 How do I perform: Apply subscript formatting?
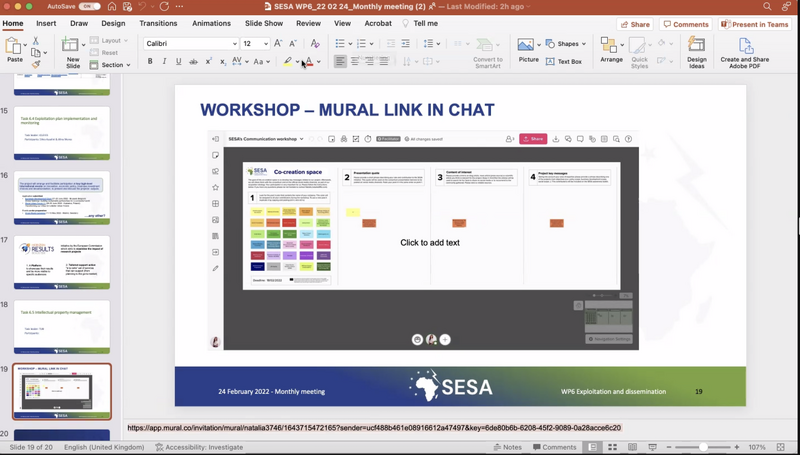pos(223,61)
